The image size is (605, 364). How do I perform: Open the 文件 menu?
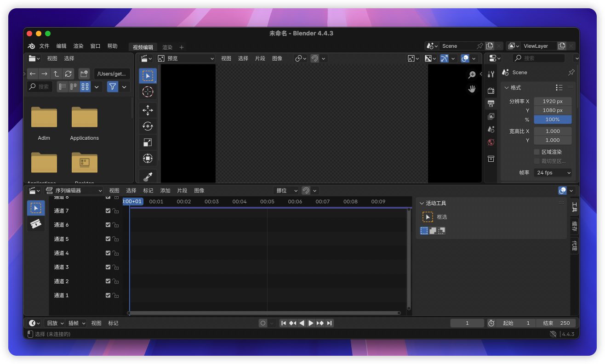click(x=44, y=46)
